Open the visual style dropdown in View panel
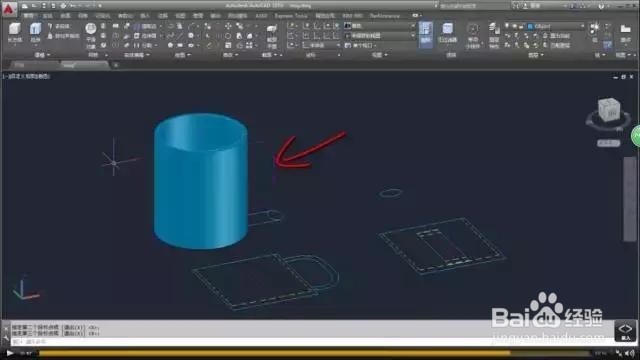Screen dimensions: 640x360 pos(380,26)
